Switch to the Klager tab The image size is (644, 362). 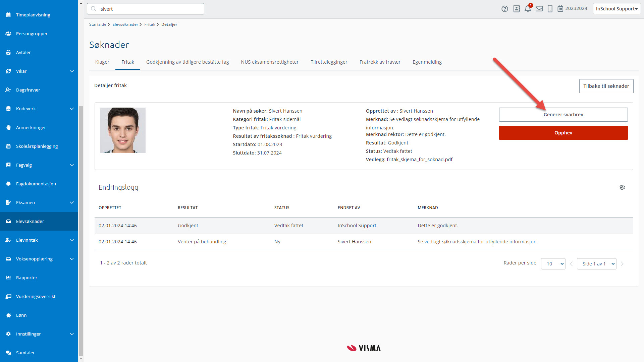102,62
